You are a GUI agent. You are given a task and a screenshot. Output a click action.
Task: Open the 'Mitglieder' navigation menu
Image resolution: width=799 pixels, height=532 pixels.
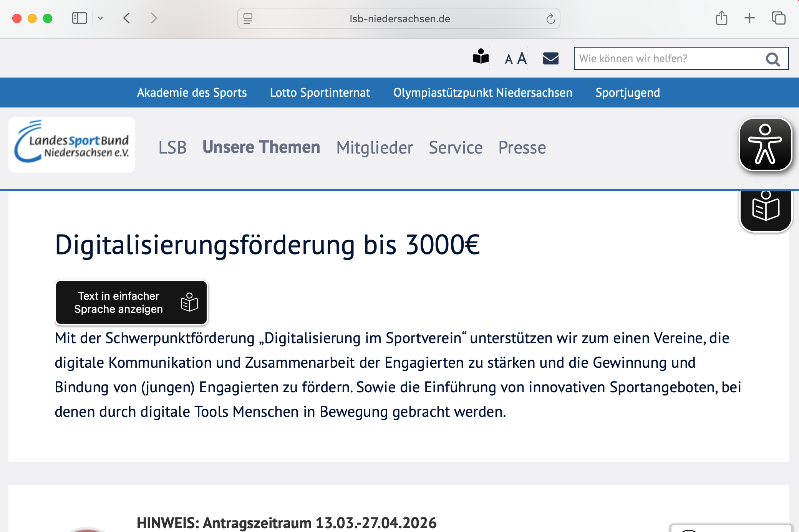375,148
